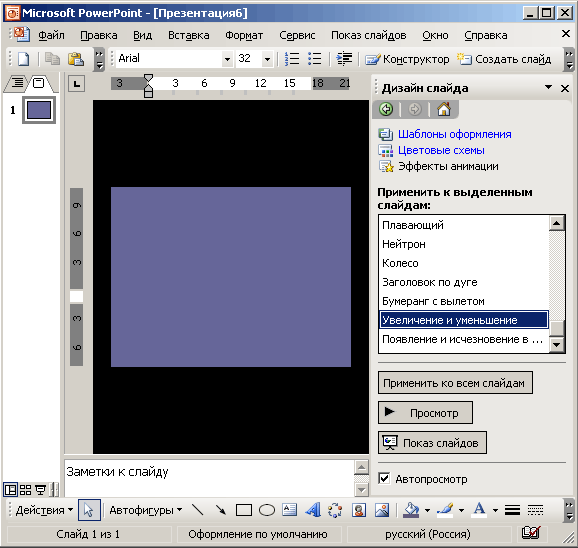Open the Сервис menu
Image resolution: width=578 pixels, height=548 pixels.
pyautogui.click(x=297, y=35)
